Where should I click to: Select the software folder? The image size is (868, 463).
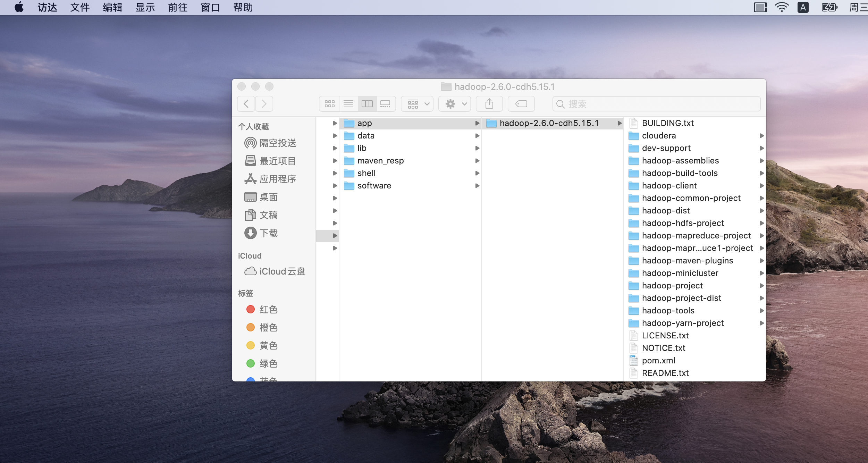[x=373, y=185]
